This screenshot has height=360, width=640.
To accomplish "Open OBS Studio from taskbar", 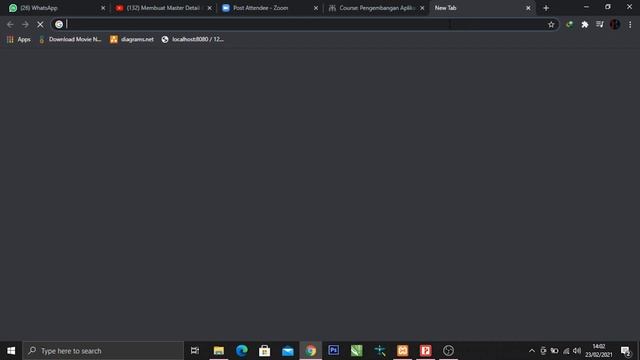I will point(448,351).
